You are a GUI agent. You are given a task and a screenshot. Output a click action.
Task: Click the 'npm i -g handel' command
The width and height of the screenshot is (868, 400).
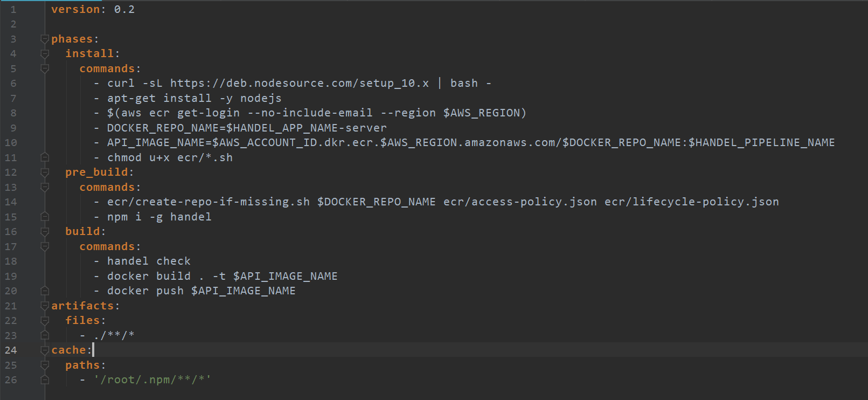[x=159, y=217]
